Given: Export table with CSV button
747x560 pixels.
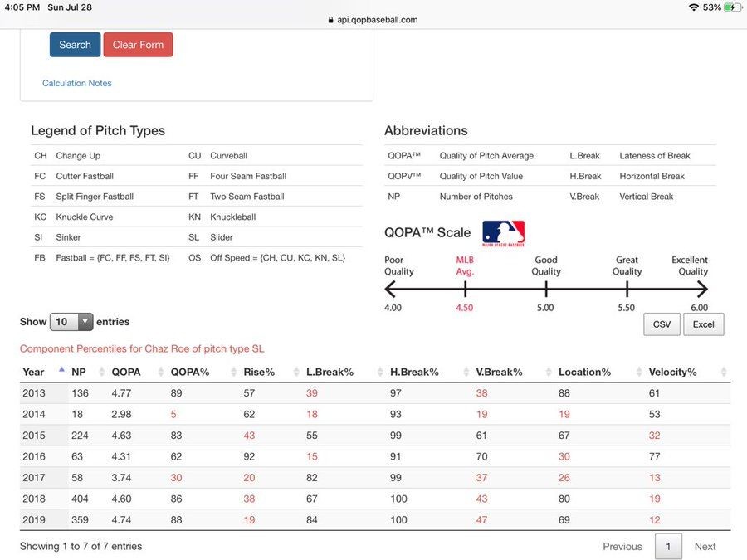Looking at the screenshot, I should (662, 324).
